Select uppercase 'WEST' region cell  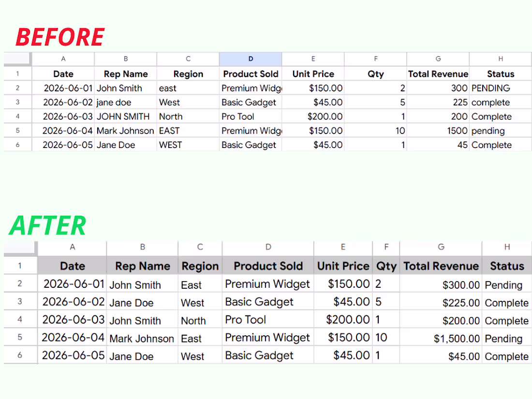coord(188,145)
